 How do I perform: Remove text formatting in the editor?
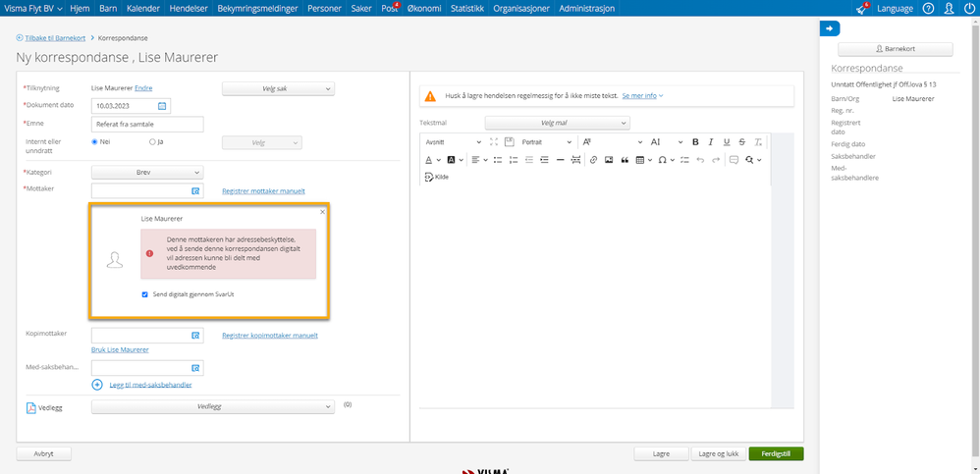click(x=757, y=141)
